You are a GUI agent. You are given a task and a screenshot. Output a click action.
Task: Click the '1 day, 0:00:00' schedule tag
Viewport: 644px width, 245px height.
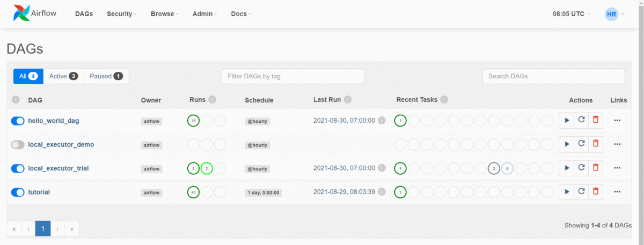(x=264, y=192)
